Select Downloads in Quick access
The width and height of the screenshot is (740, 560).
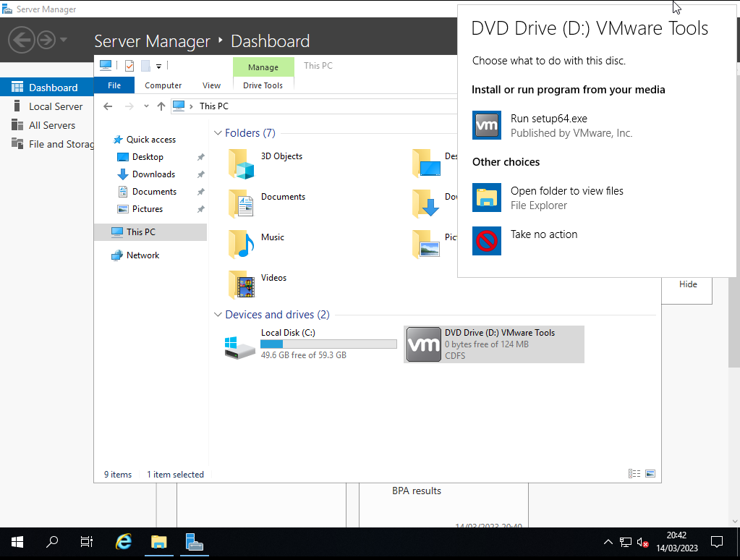pyautogui.click(x=153, y=174)
